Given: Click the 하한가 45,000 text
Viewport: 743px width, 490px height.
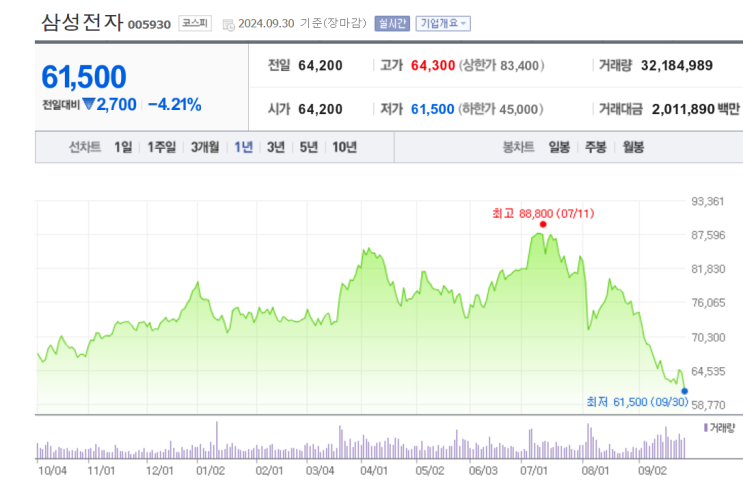Looking at the screenshot, I should pos(501,109).
